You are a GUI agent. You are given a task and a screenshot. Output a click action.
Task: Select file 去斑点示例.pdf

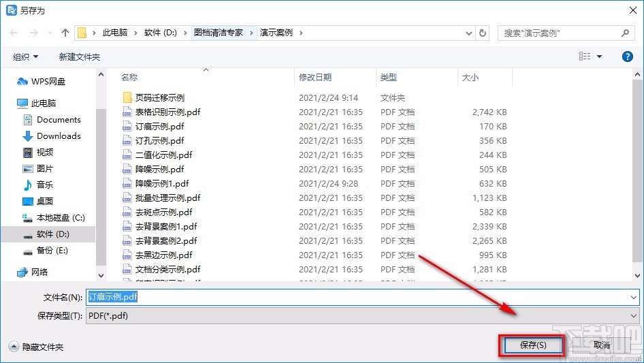point(163,212)
